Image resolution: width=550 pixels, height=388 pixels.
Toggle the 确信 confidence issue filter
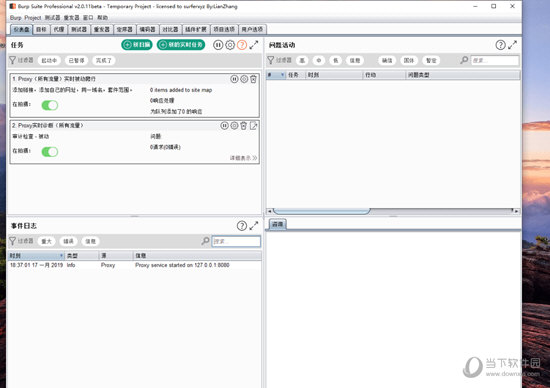[x=387, y=60]
